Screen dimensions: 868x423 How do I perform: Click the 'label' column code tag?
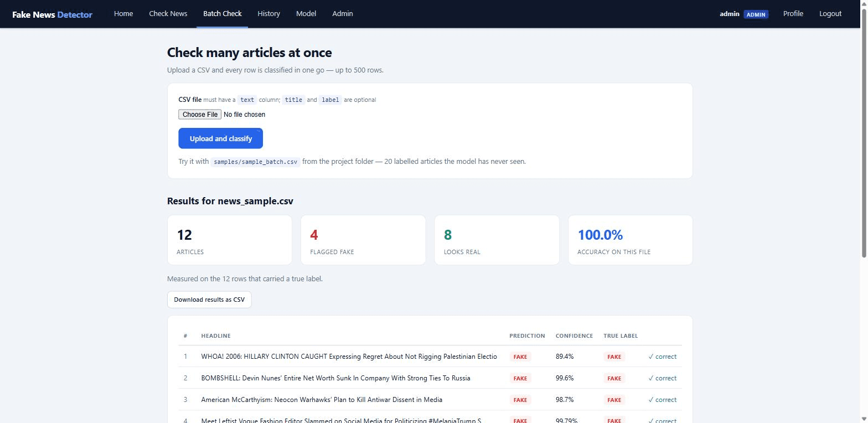click(x=330, y=100)
